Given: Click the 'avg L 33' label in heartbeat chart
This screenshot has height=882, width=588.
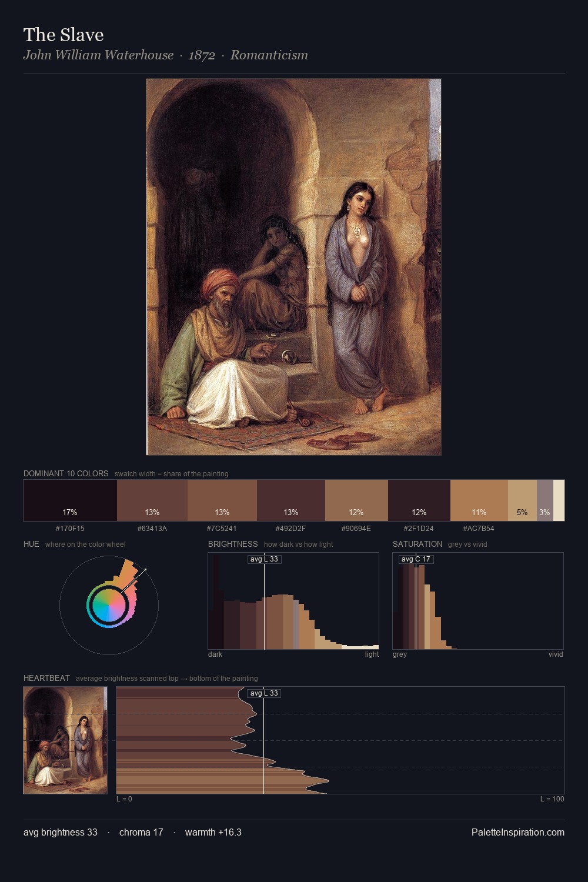Looking at the screenshot, I should click(x=264, y=693).
